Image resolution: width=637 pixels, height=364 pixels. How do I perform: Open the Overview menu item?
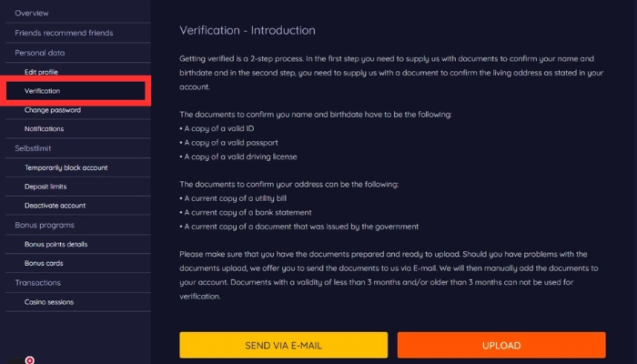point(32,13)
